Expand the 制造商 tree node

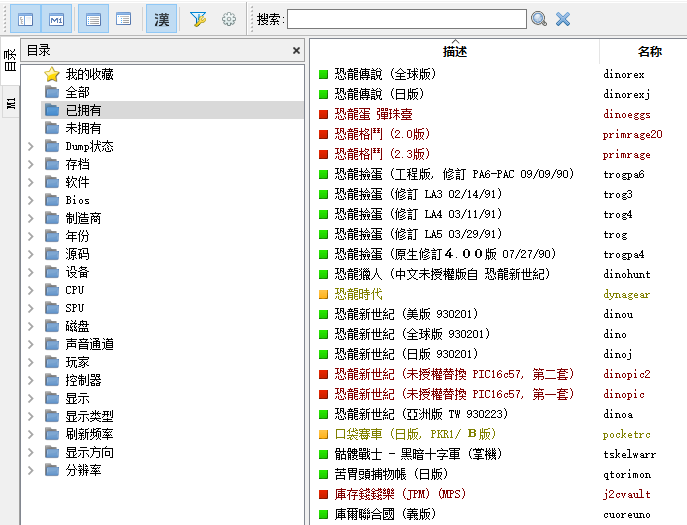coord(30,218)
